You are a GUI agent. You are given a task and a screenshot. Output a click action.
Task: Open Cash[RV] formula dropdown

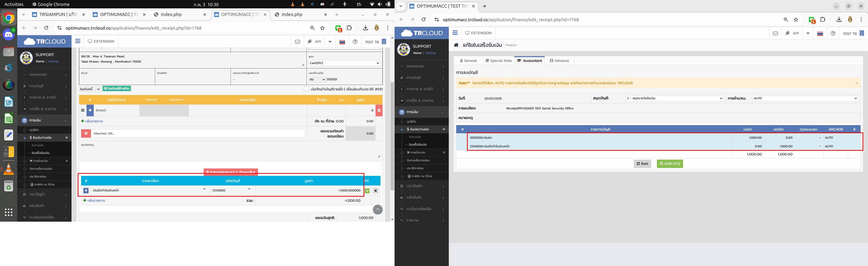point(344,63)
